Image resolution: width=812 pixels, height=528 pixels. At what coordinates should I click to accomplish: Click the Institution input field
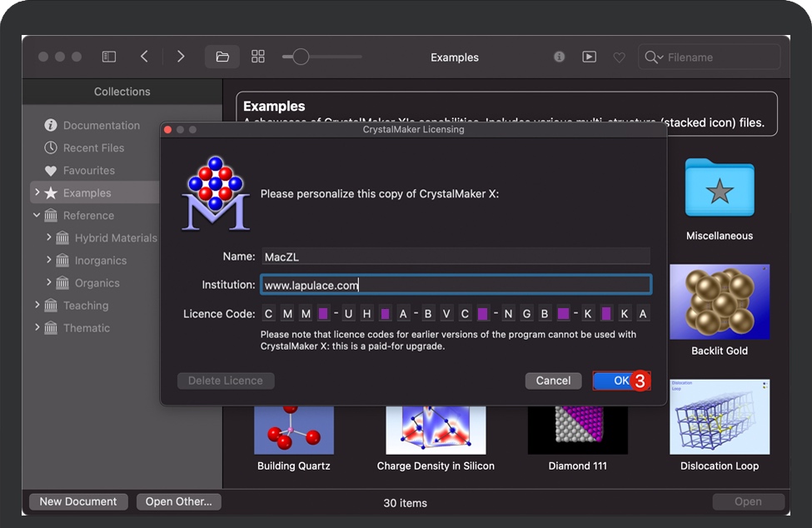[x=456, y=285]
